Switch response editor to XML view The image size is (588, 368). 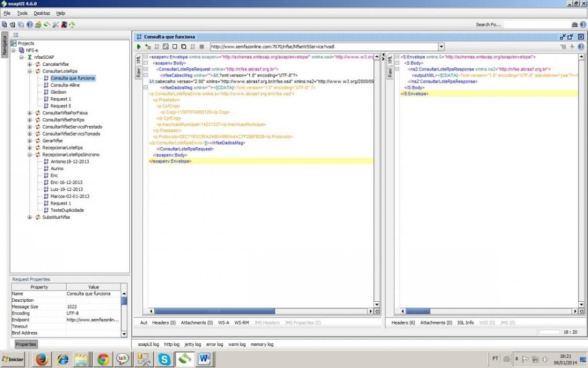click(x=390, y=60)
